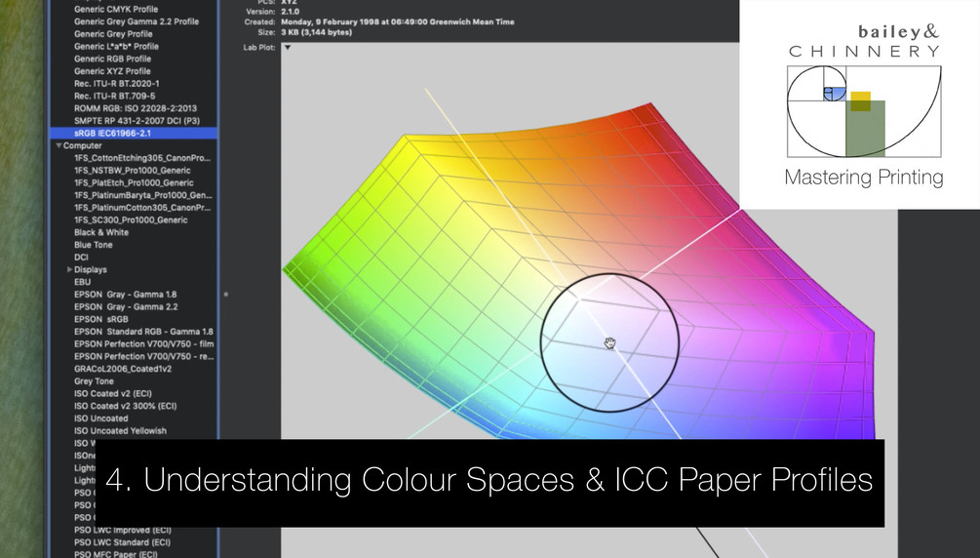Open the Lab Plot dropdown triangle
The image size is (980, 558).
point(287,48)
